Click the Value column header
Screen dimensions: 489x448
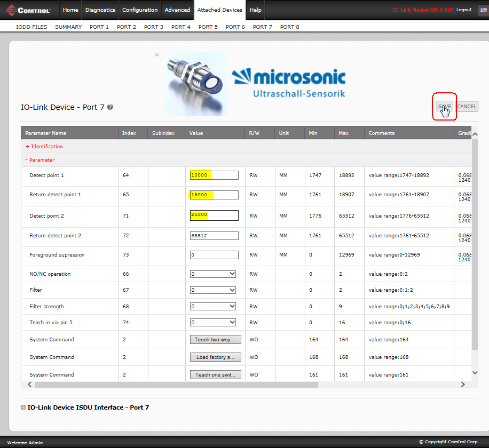point(215,133)
